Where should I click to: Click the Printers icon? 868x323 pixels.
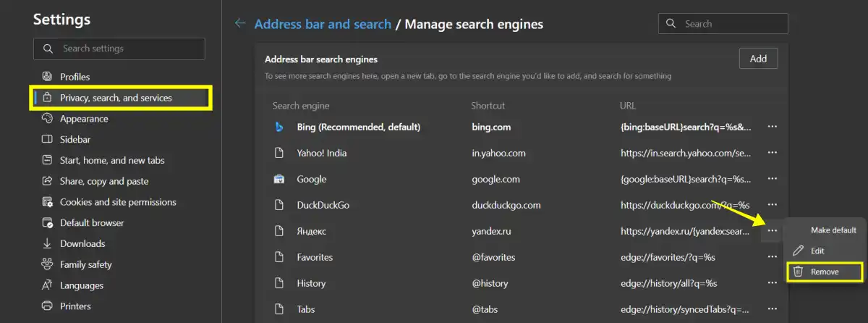pyautogui.click(x=48, y=306)
